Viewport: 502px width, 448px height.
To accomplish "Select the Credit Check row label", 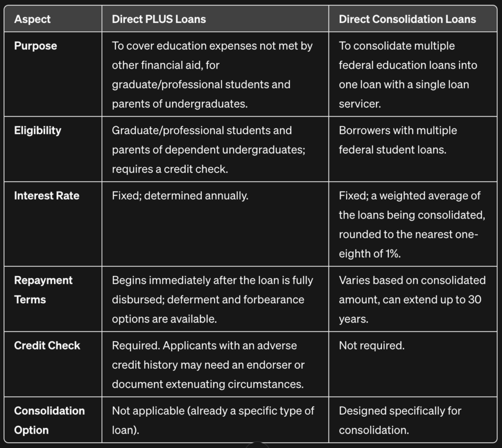I will 47,346.
